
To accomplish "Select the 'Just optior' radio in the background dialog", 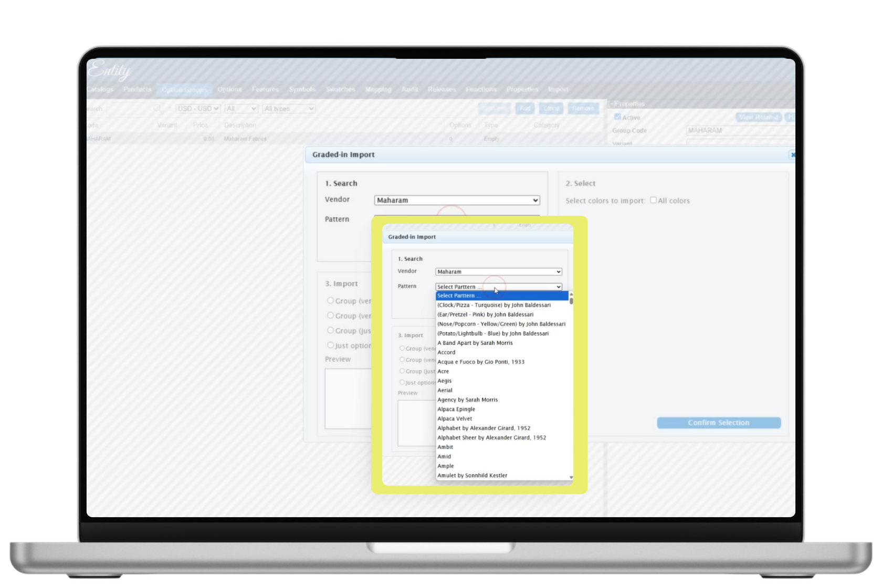I will pyautogui.click(x=330, y=345).
